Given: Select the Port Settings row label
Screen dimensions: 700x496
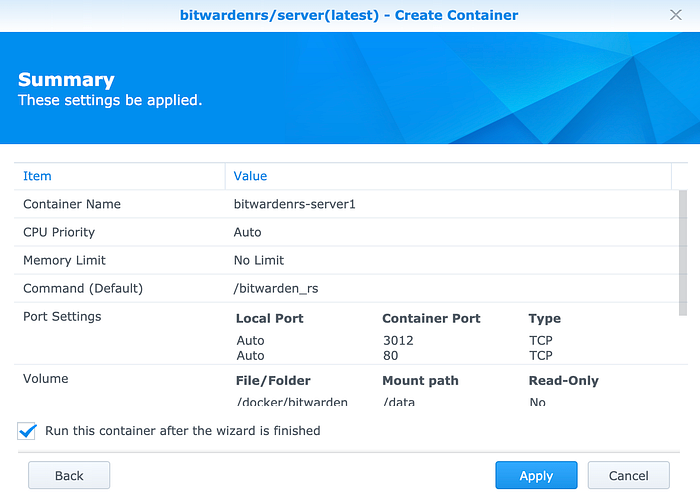Looking at the screenshot, I should [x=62, y=317].
